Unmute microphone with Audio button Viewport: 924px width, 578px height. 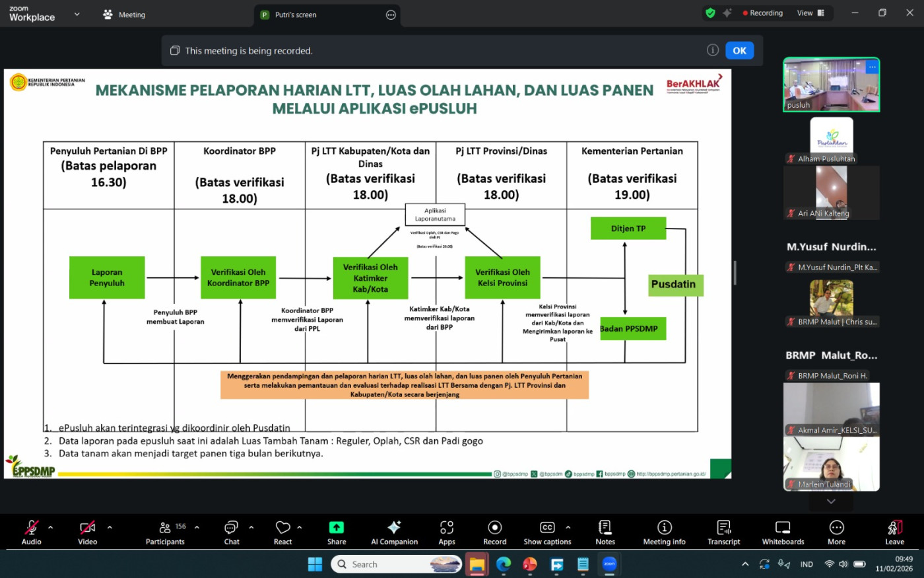31,532
